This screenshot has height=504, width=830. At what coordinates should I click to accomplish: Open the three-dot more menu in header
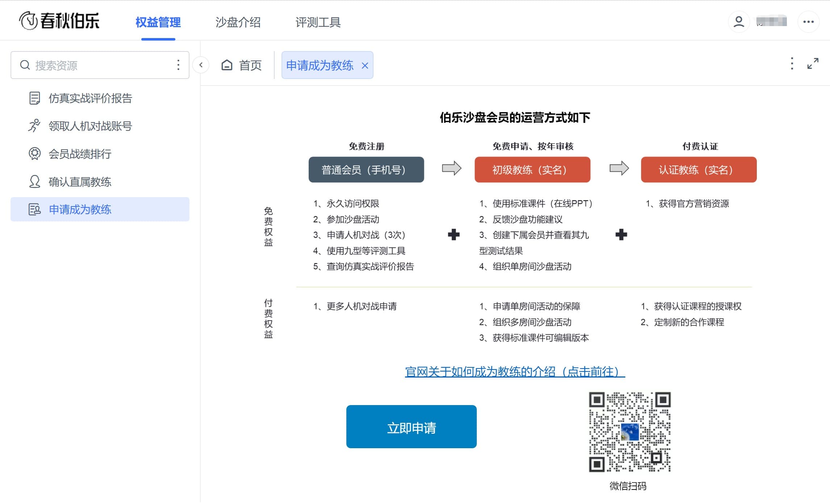pyautogui.click(x=808, y=22)
